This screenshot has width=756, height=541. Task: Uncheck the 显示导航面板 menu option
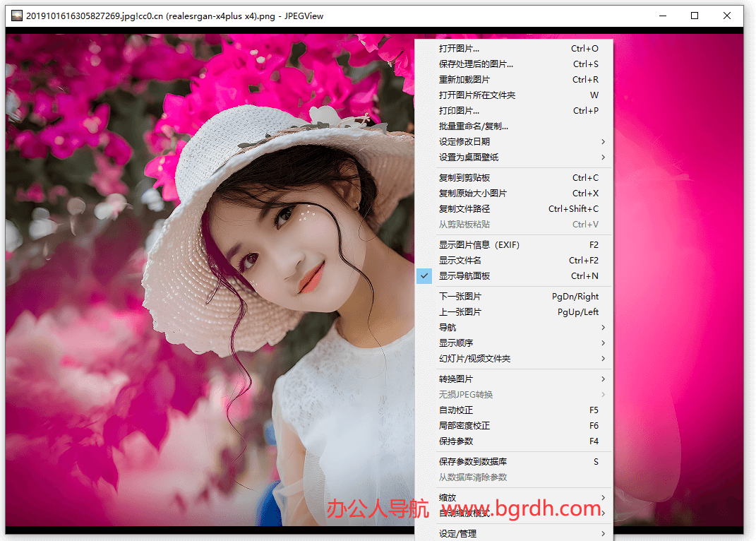click(464, 276)
